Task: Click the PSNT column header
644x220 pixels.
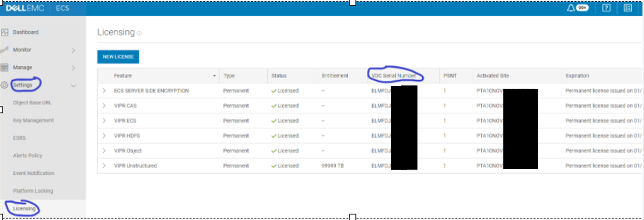Action: (x=449, y=76)
